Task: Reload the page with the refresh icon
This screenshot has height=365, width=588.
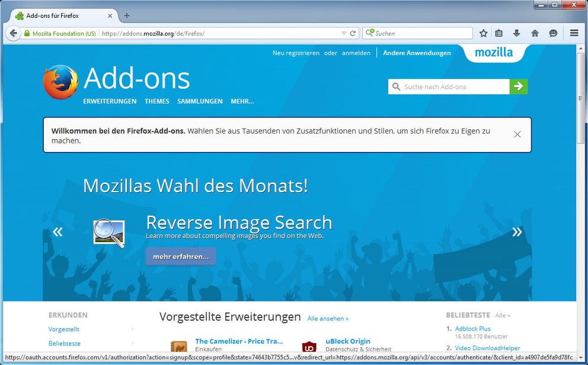Action: coord(353,33)
